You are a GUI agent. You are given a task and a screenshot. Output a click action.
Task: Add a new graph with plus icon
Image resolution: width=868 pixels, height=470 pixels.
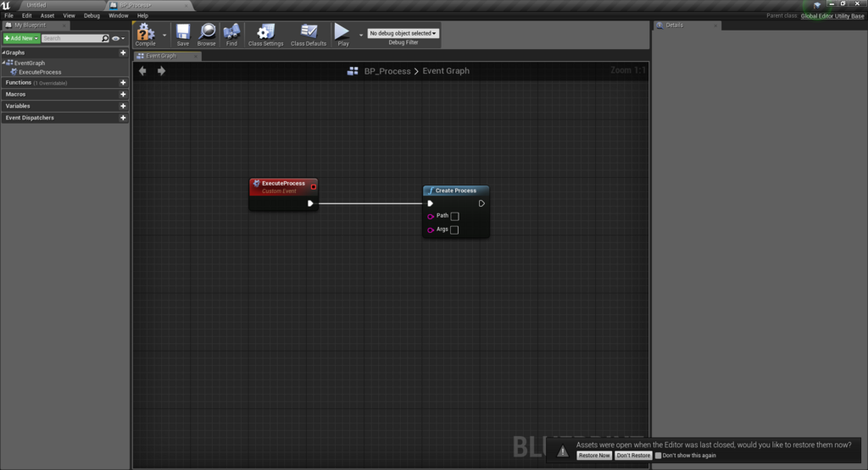pyautogui.click(x=123, y=53)
